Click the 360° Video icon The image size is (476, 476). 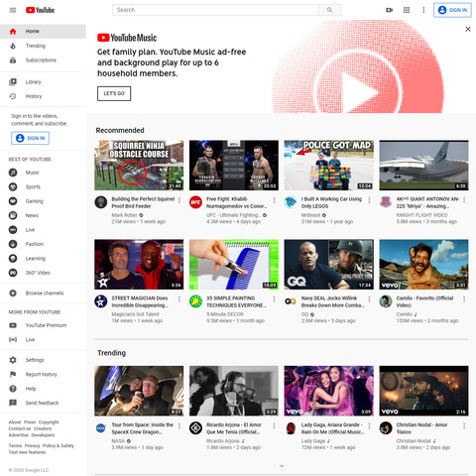coord(13,273)
